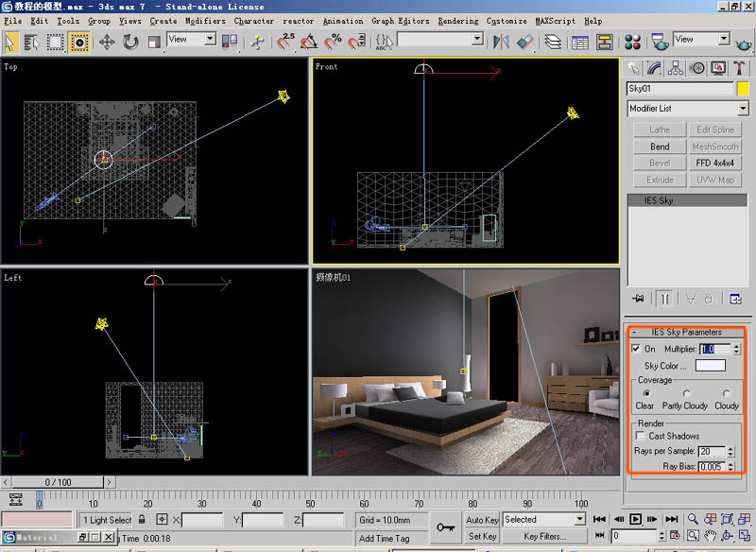The width and height of the screenshot is (756, 552).
Task: Click the Zoom magnifier viewport tool
Action: pyautogui.click(x=693, y=519)
